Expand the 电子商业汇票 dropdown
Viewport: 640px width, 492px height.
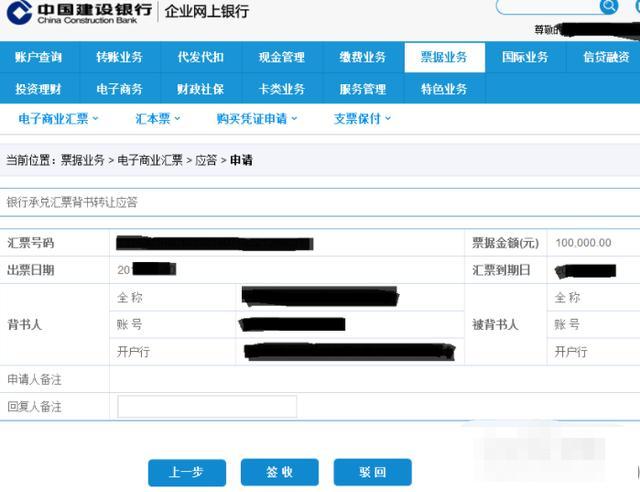58,118
